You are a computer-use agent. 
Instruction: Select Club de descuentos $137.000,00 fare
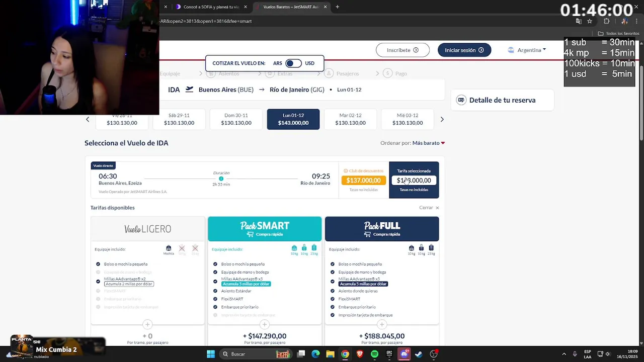tap(364, 180)
